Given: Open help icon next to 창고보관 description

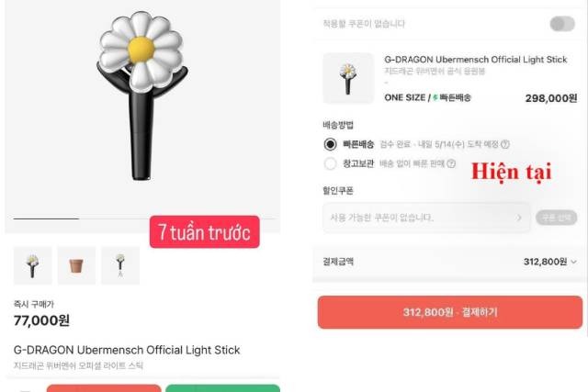Looking at the screenshot, I should coord(451,163).
